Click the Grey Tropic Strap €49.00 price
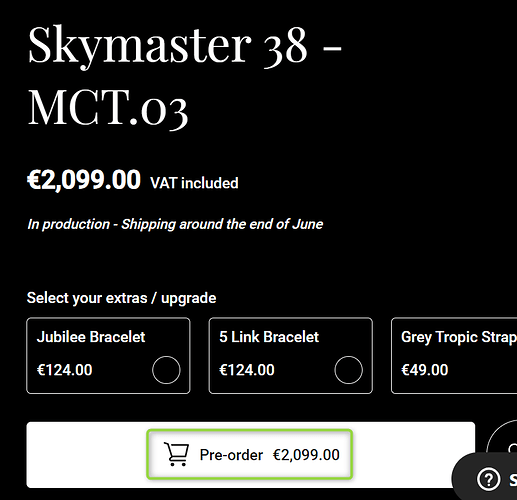The height and width of the screenshot is (500, 517). pos(425,370)
